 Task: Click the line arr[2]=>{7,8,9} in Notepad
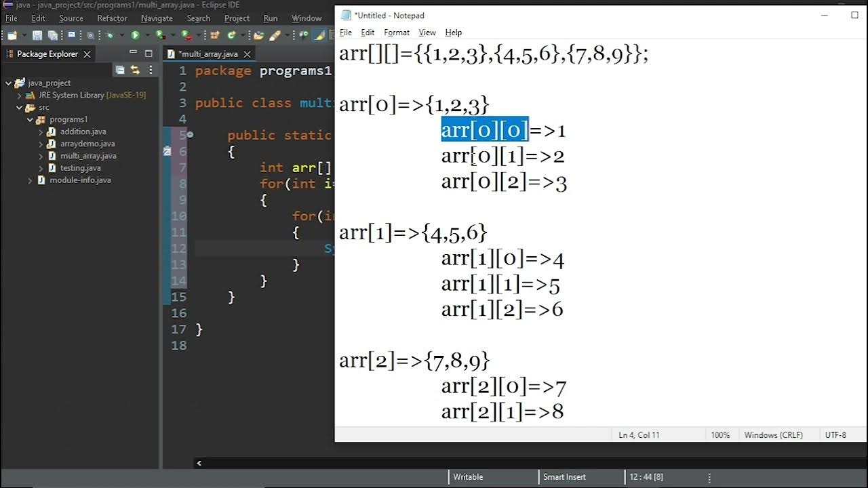[x=414, y=361]
